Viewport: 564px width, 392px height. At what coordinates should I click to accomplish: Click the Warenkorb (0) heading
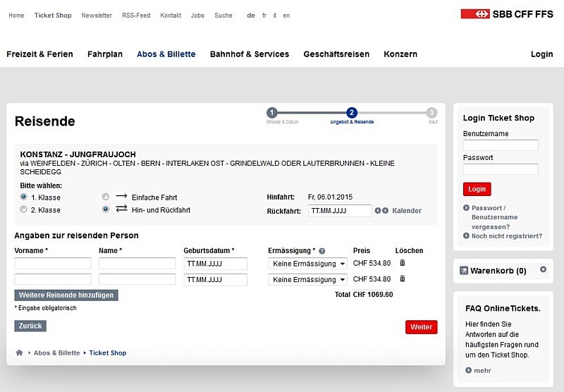(498, 271)
